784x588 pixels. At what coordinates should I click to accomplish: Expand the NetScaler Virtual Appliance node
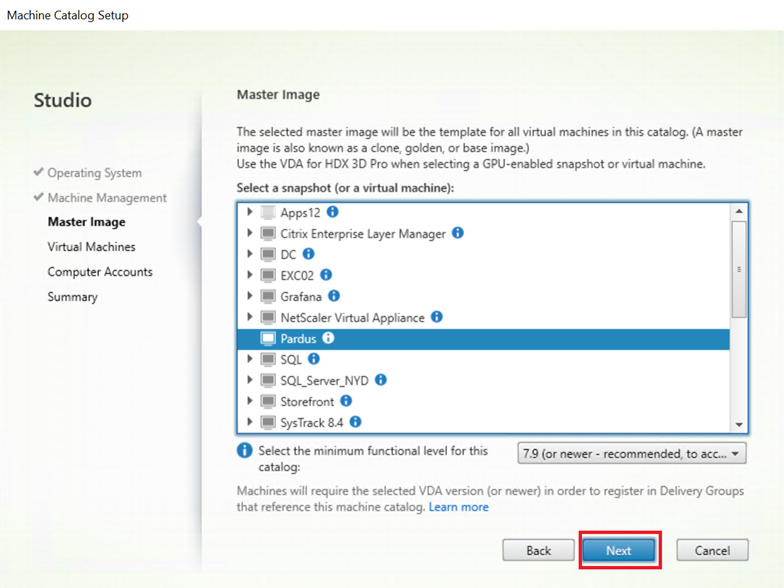pos(250,317)
